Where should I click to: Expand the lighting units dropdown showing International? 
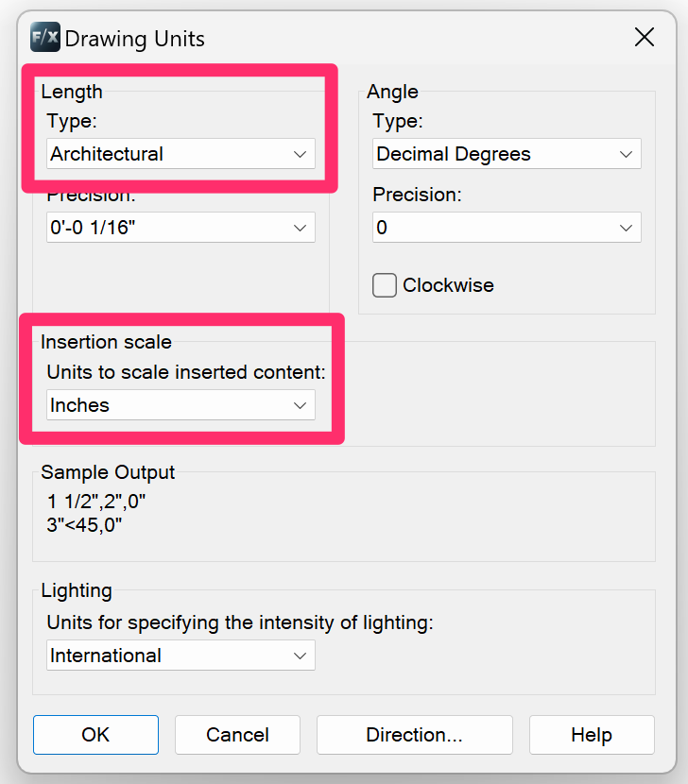tap(181, 656)
